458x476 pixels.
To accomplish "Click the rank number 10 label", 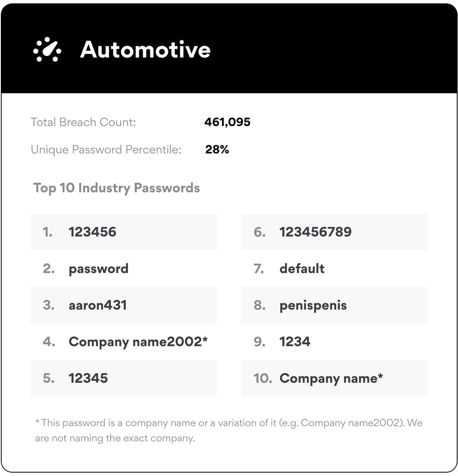I will pos(262,378).
